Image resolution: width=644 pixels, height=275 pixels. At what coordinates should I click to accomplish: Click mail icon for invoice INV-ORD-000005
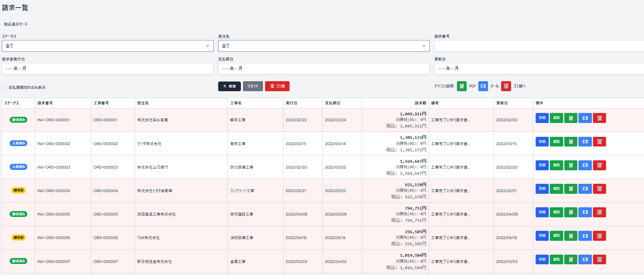tap(585, 212)
